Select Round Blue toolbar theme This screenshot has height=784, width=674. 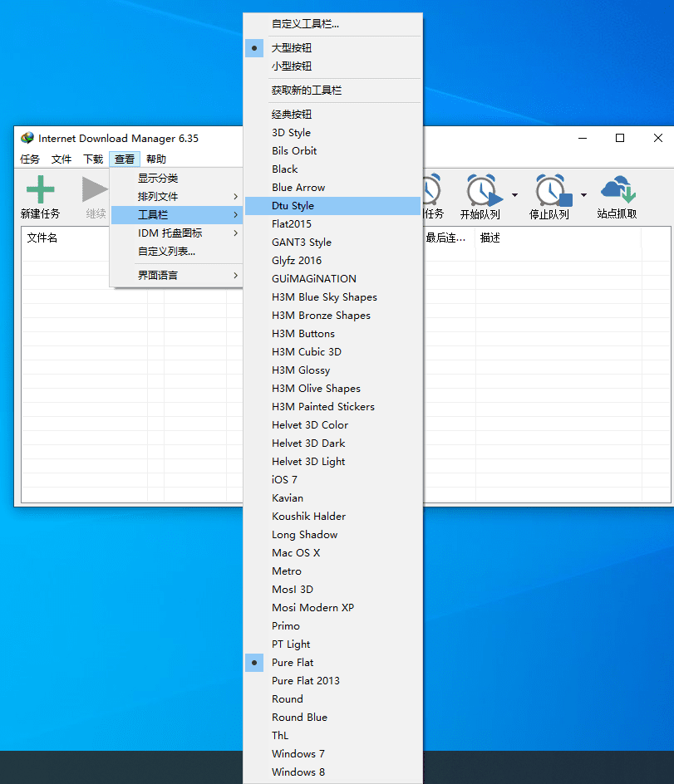click(x=332, y=717)
